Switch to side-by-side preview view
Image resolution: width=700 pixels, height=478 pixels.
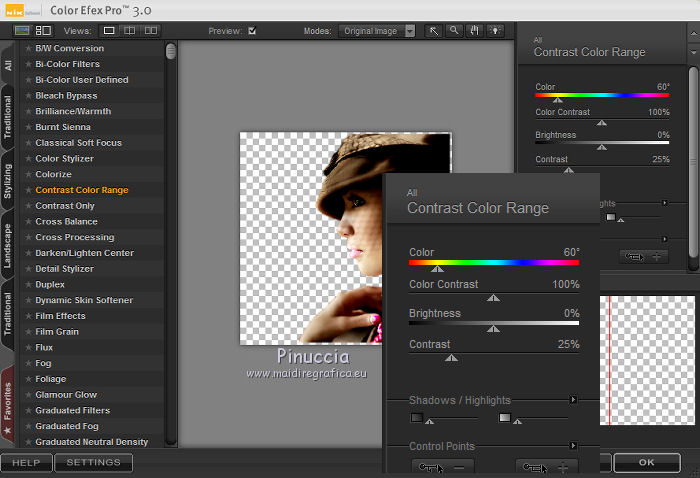tap(152, 31)
